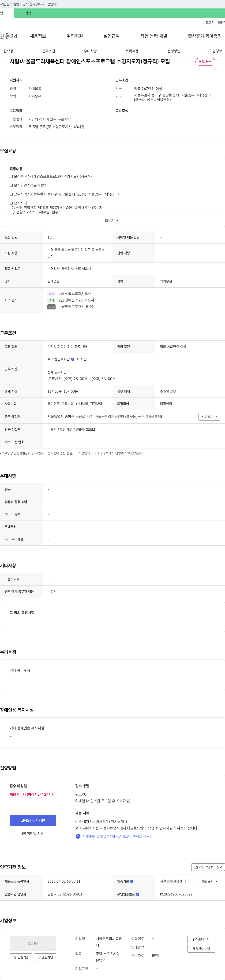The width and height of the screenshot is (225, 980).
Task: Click the attachment icon beside hwp file
Action: (x=78, y=836)
